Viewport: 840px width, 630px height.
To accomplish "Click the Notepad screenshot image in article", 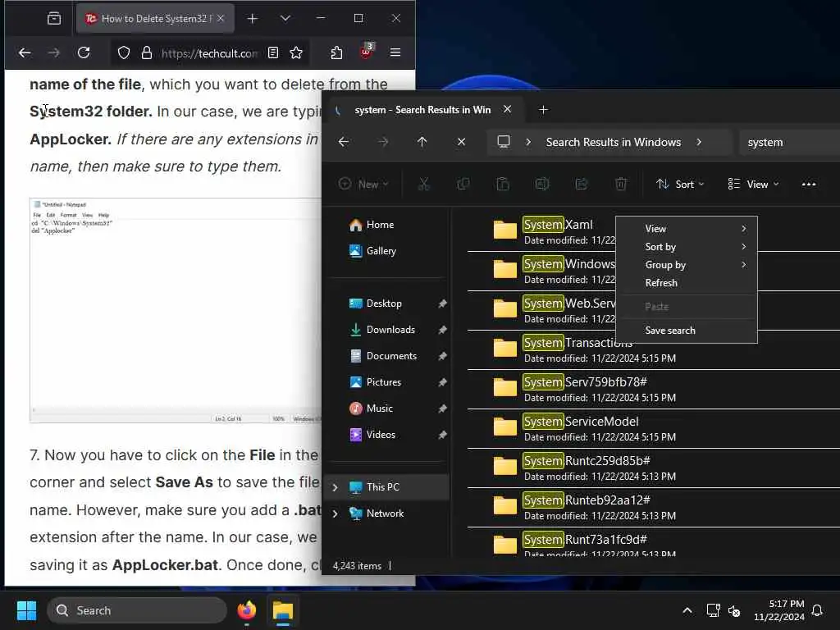I will [x=176, y=310].
